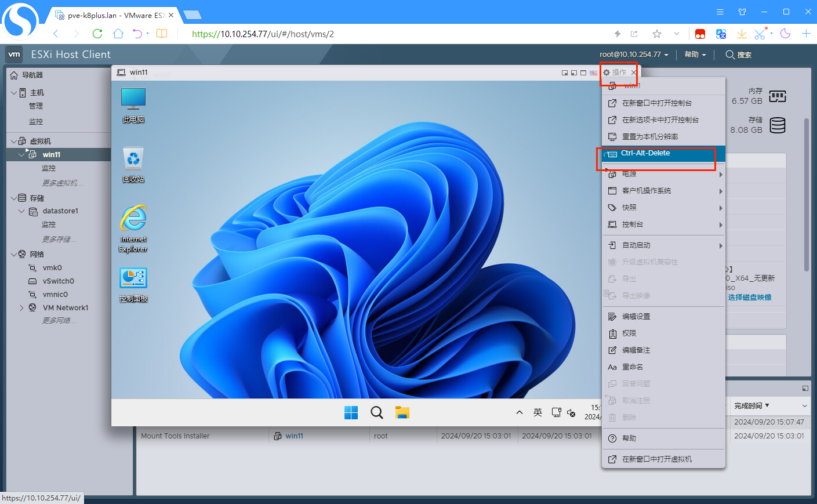The image size is (817, 504).
Task: Show hidden icons chevron in guest tray
Action: pyautogui.click(x=520, y=412)
